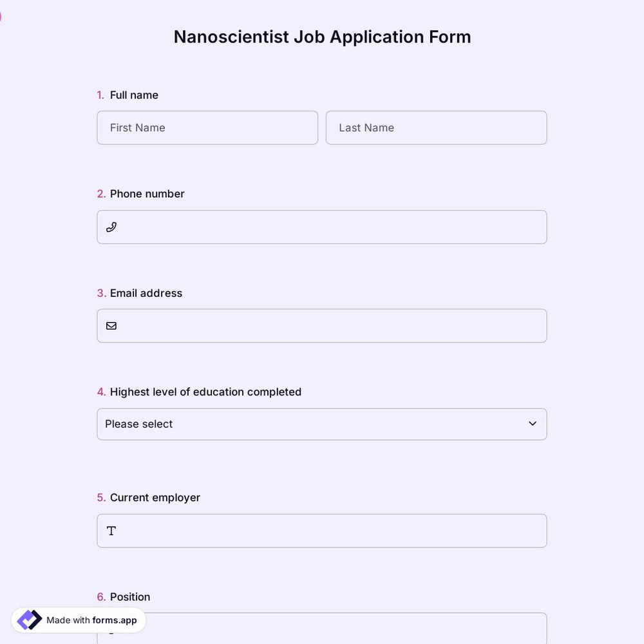This screenshot has width=644, height=644.
Task: Select the Email address input field
Action: pos(322,326)
